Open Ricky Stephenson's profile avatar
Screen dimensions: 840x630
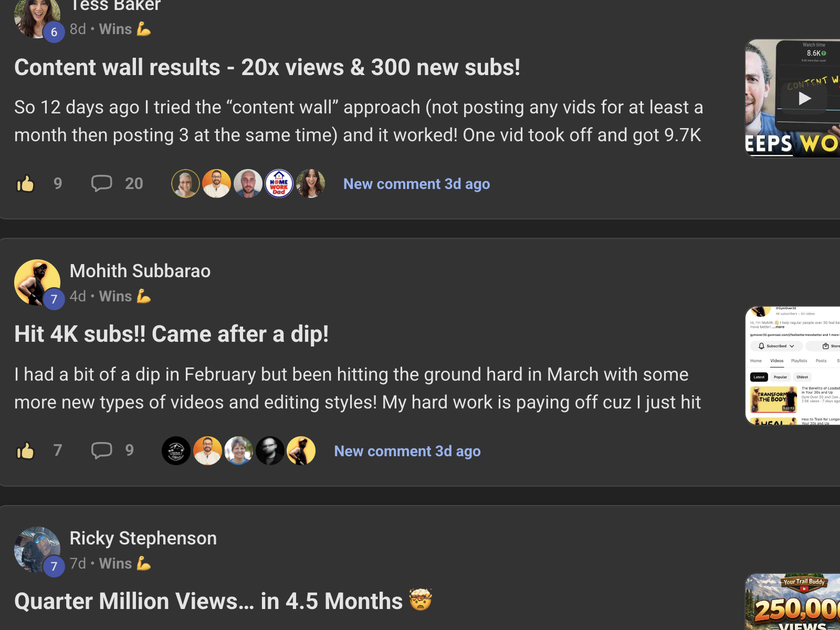pos(37,550)
